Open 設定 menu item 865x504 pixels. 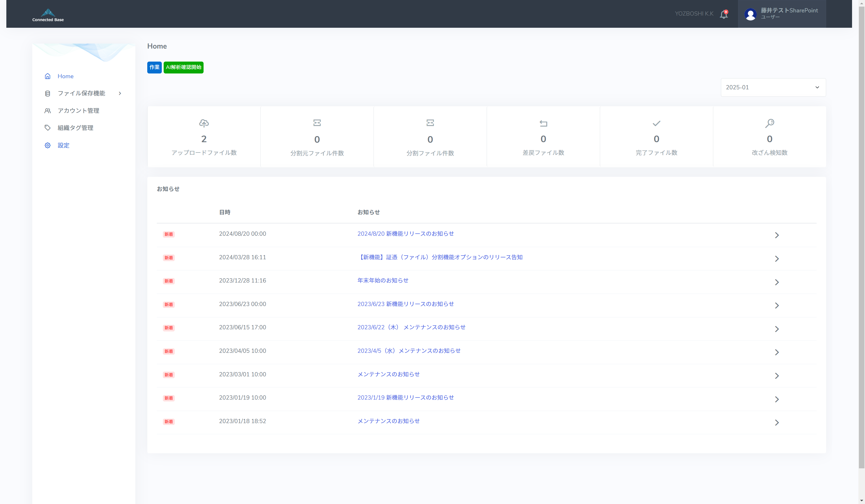pyautogui.click(x=63, y=145)
